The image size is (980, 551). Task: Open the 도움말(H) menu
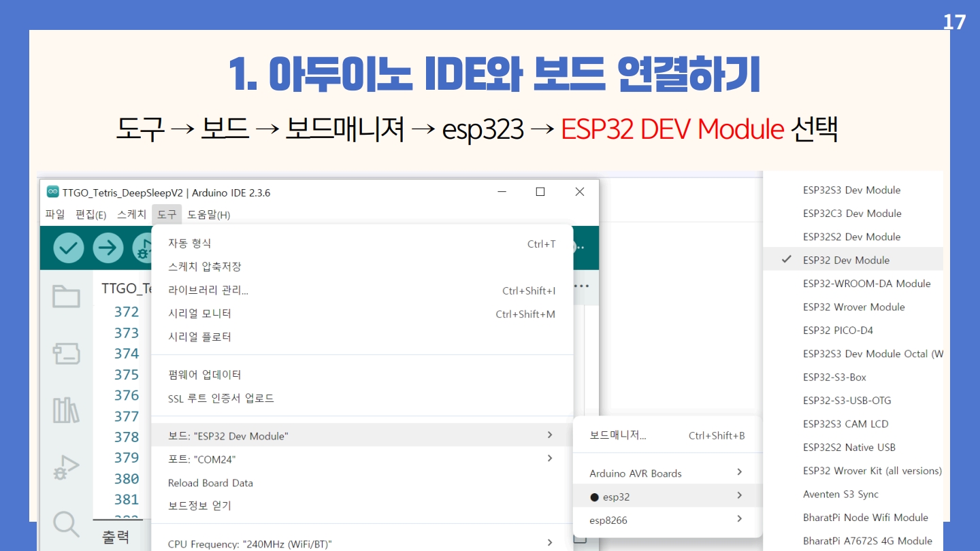[209, 214]
